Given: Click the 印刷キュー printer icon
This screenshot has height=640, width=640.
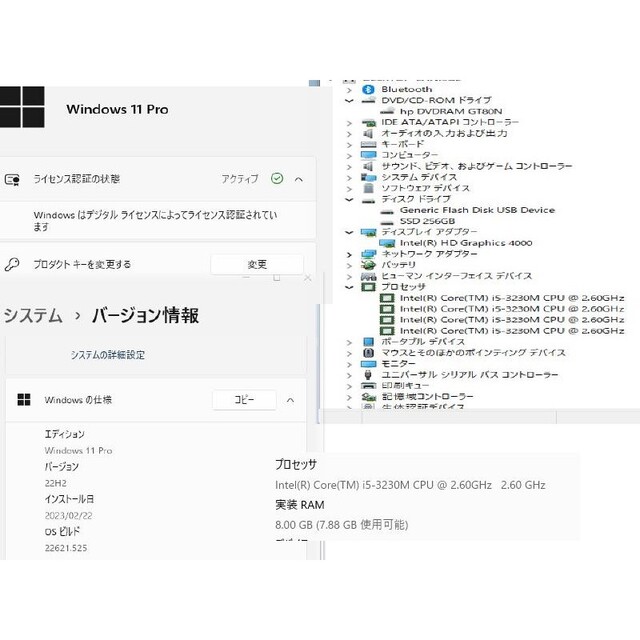Looking at the screenshot, I should tap(368, 386).
